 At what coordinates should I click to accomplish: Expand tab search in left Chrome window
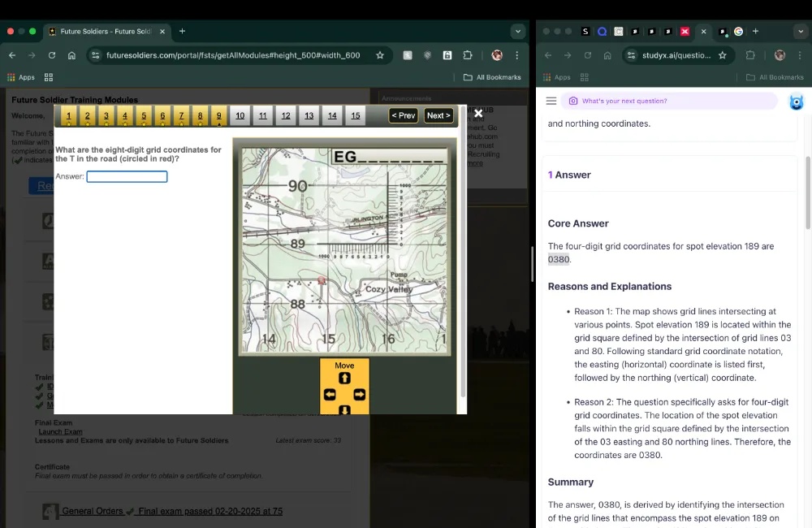(518, 32)
